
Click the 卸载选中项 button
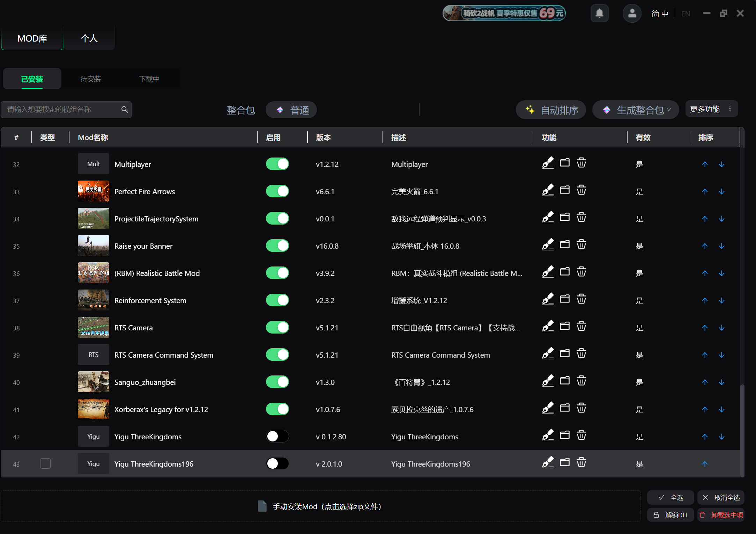click(721, 515)
